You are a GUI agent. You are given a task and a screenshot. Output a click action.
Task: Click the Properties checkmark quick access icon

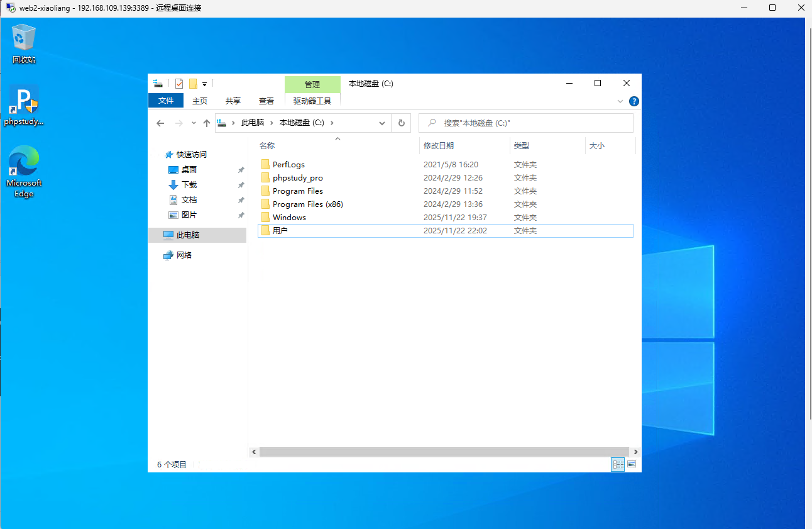(179, 84)
